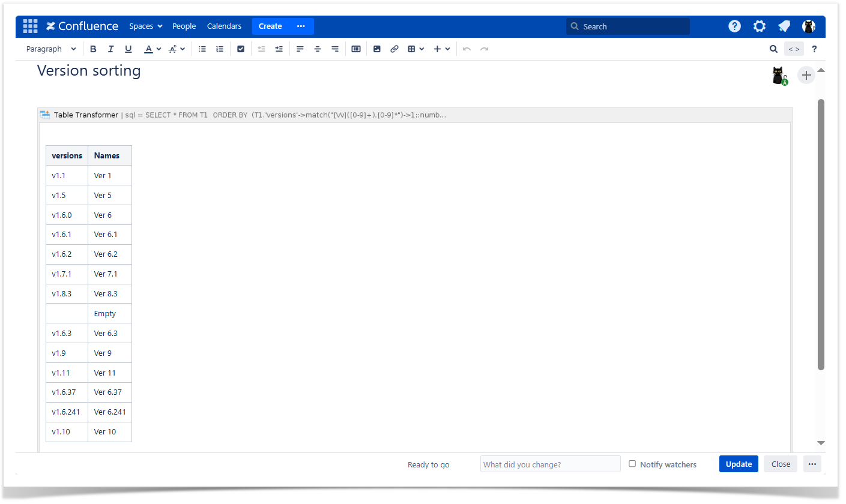
Task: Toggle underline formatting
Action: (128, 49)
